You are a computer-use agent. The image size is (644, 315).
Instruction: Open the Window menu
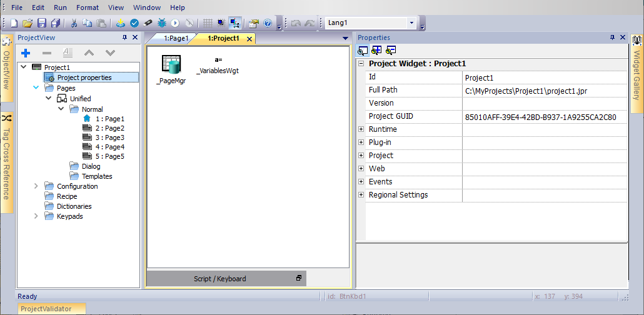[148, 7]
